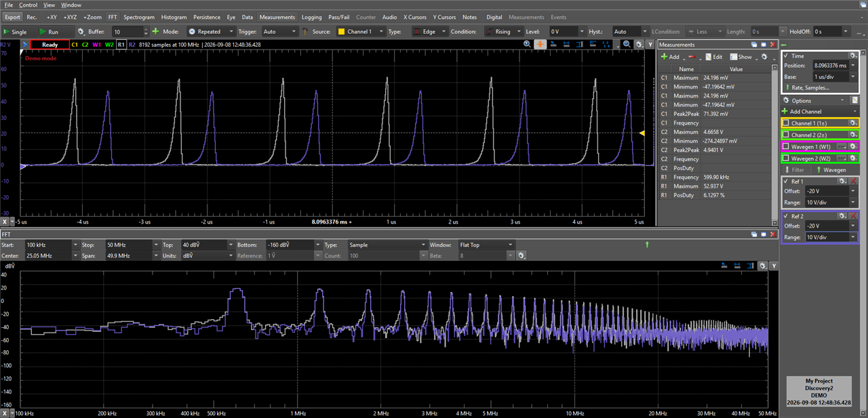Open Wavegen 1 gear settings
This screenshot has width=868, height=418.
[854, 146]
